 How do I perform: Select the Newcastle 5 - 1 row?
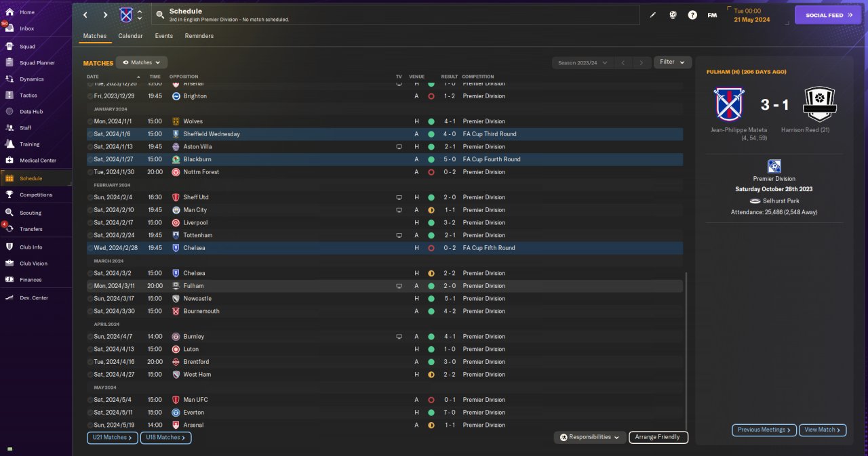tap(384, 298)
